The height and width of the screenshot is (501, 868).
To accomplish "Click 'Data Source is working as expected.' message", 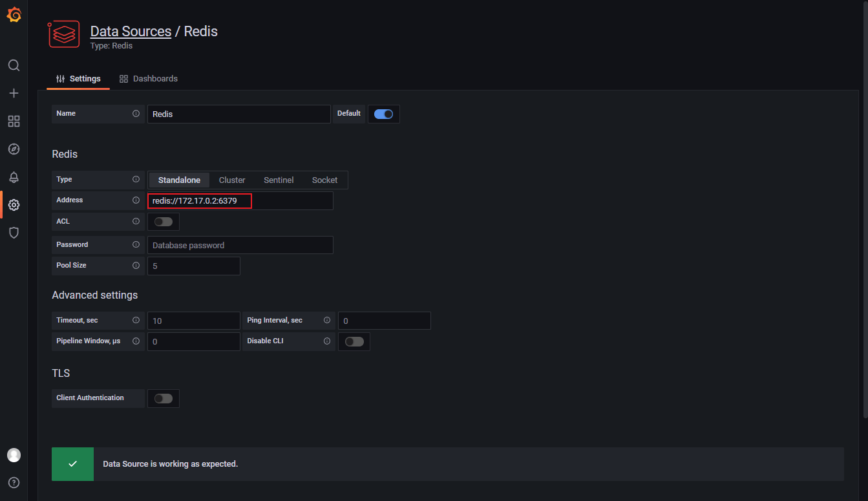I will (x=171, y=464).
